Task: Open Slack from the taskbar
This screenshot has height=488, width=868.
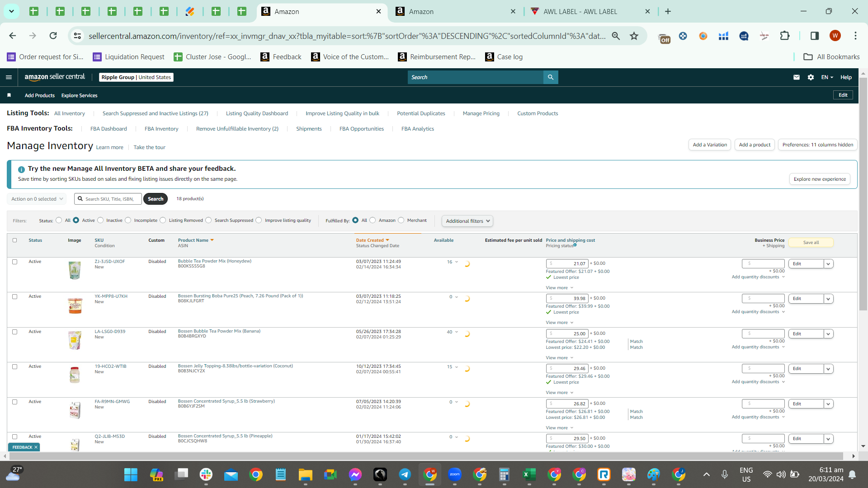Action: [206, 474]
